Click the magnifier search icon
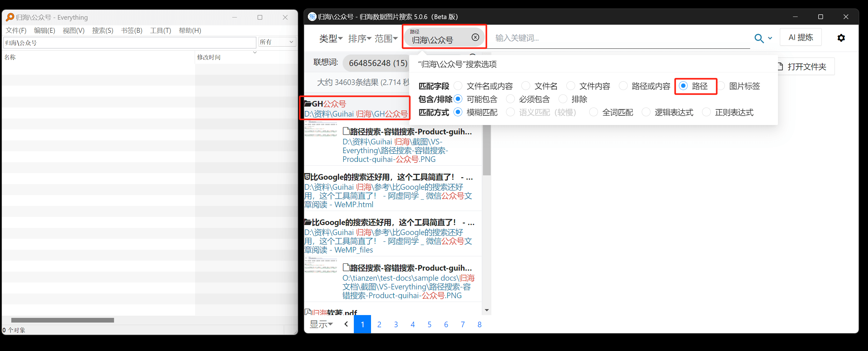This screenshot has height=351, width=868. (759, 38)
